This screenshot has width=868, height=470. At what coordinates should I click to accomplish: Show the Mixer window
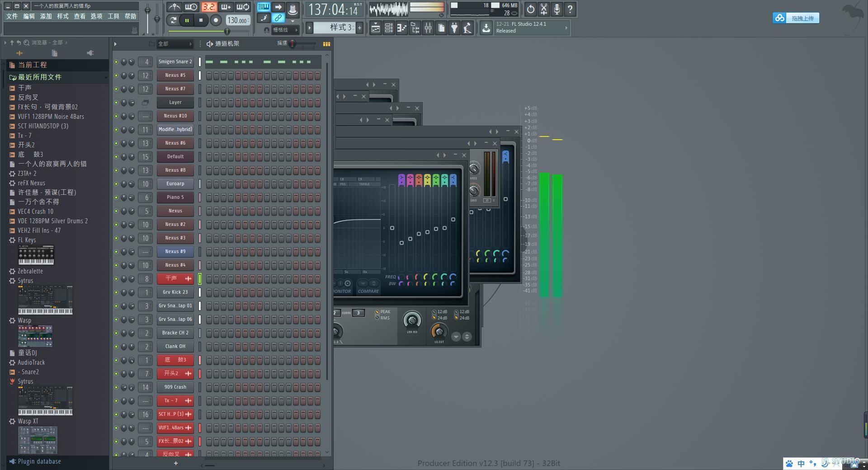pyautogui.click(x=428, y=28)
